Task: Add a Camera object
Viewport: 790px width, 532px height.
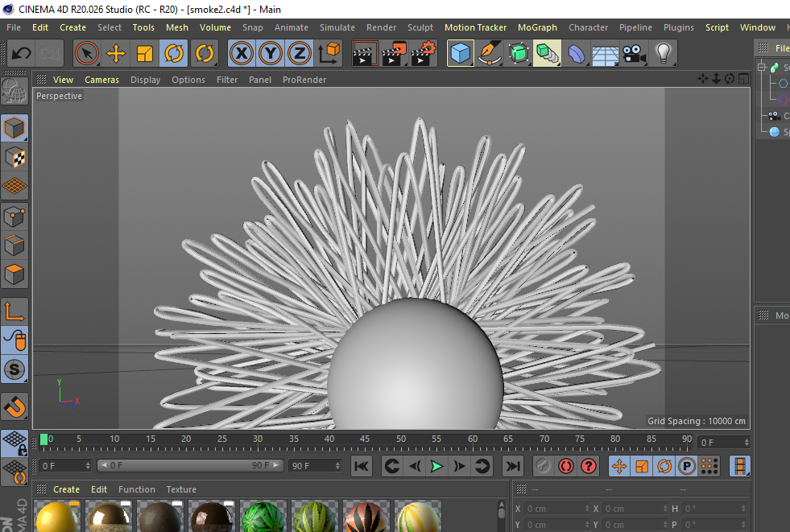Action: point(635,53)
